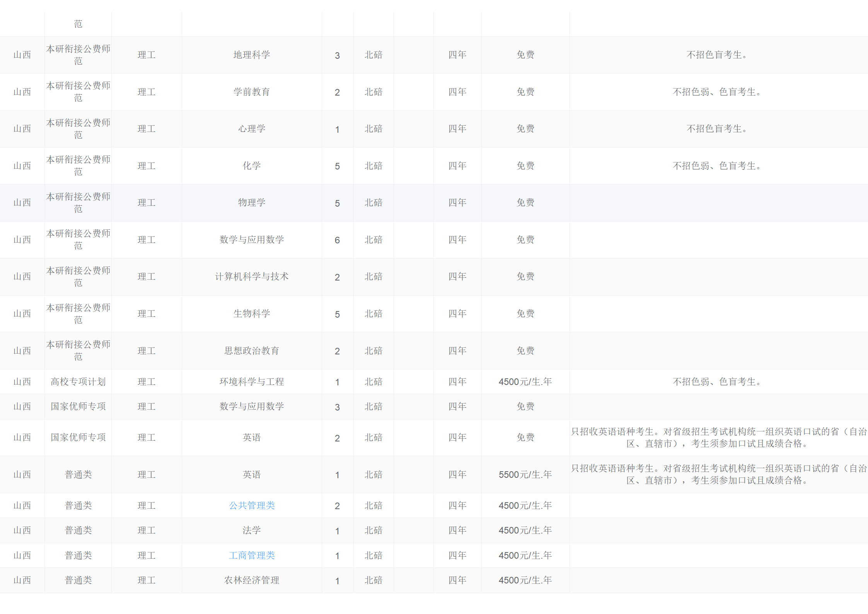Click the 学前教育 major cell
The height and width of the screenshot is (614, 868).
pyautogui.click(x=252, y=92)
